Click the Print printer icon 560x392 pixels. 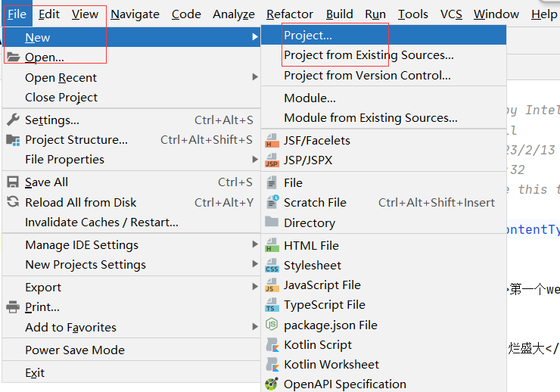[x=13, y=307]
